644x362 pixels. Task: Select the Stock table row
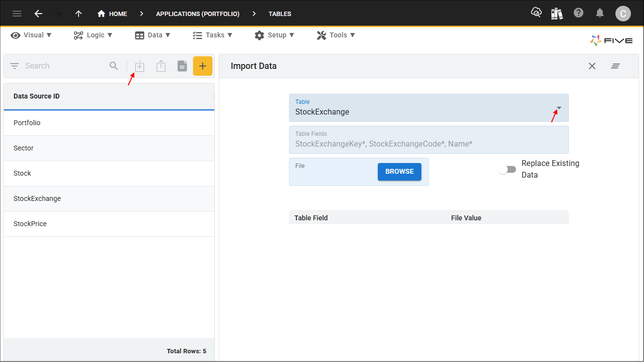click(109, 173)
